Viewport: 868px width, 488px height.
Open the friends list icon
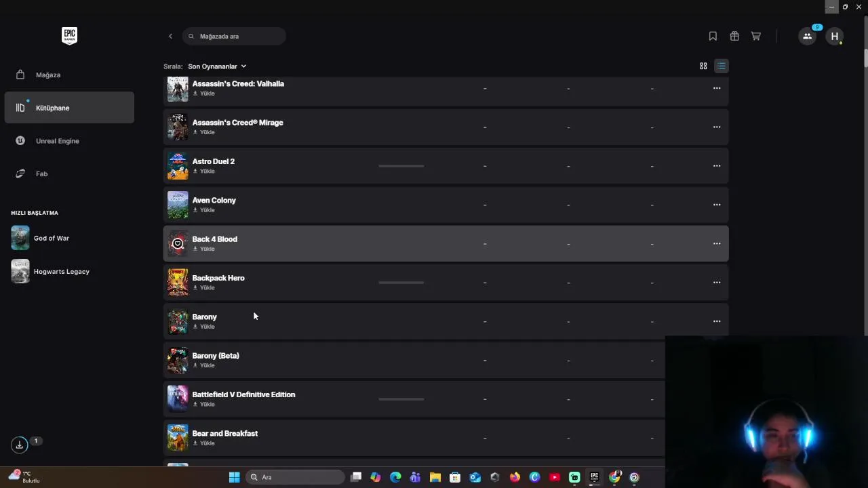(x=807, y=36)
